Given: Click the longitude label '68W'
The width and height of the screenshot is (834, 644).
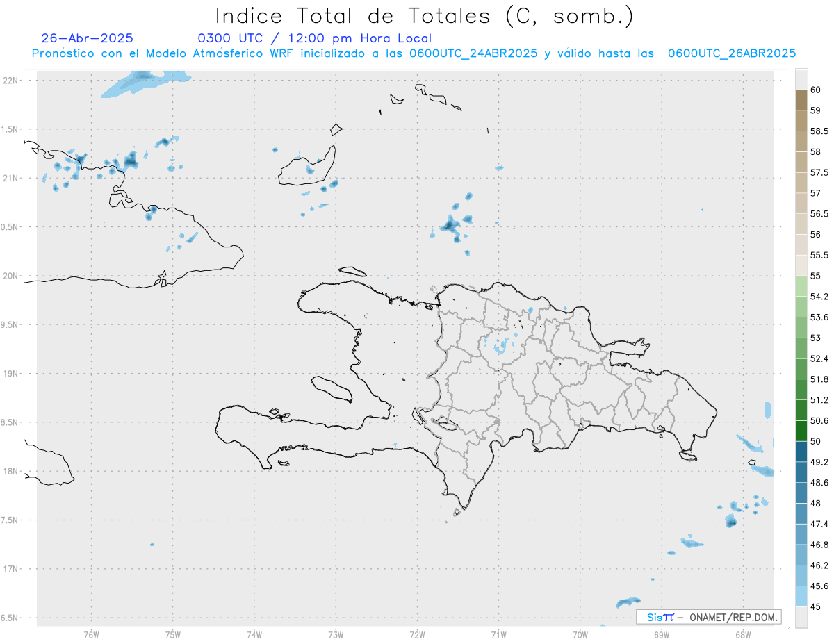Looking at the screenshot, I should pyautogui.click(x=743, y=635).
